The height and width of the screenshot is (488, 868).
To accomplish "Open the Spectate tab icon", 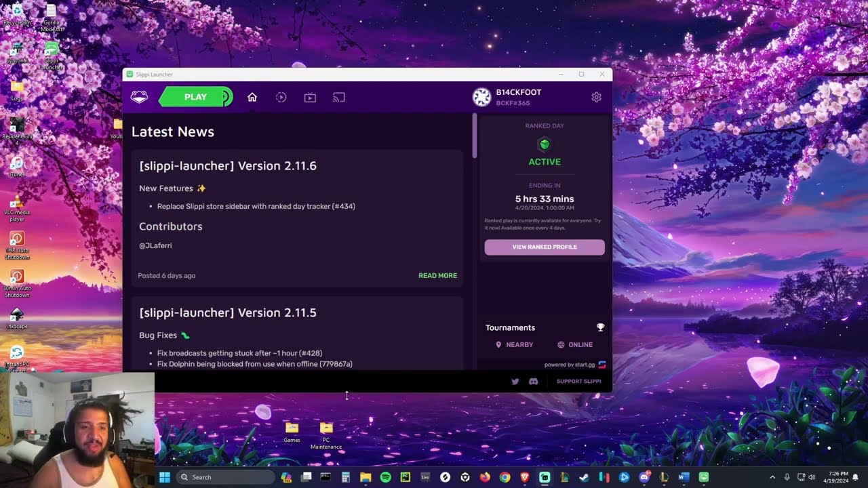I will 310,98.
